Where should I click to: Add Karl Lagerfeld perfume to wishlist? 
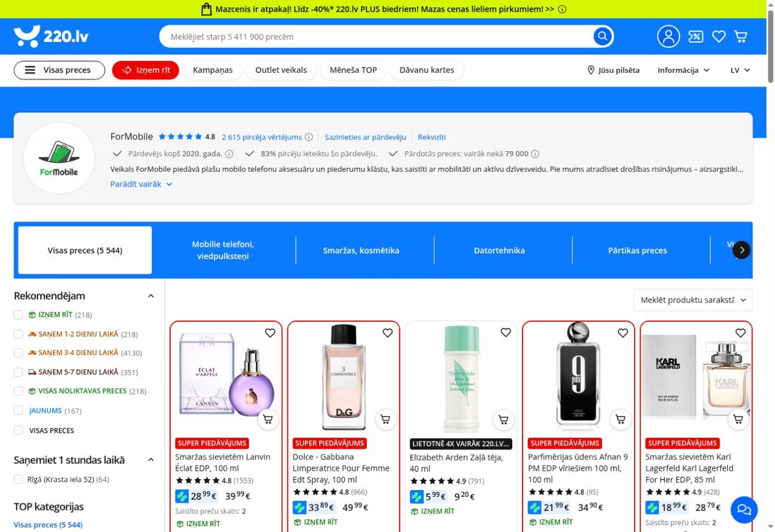click(740, 333)
